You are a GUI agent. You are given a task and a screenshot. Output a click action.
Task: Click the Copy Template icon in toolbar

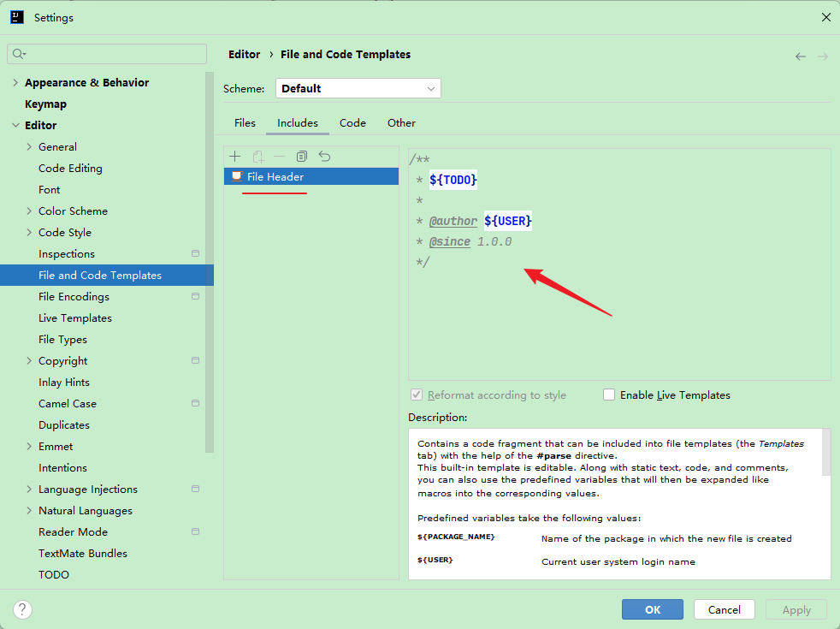click(302, 157)
